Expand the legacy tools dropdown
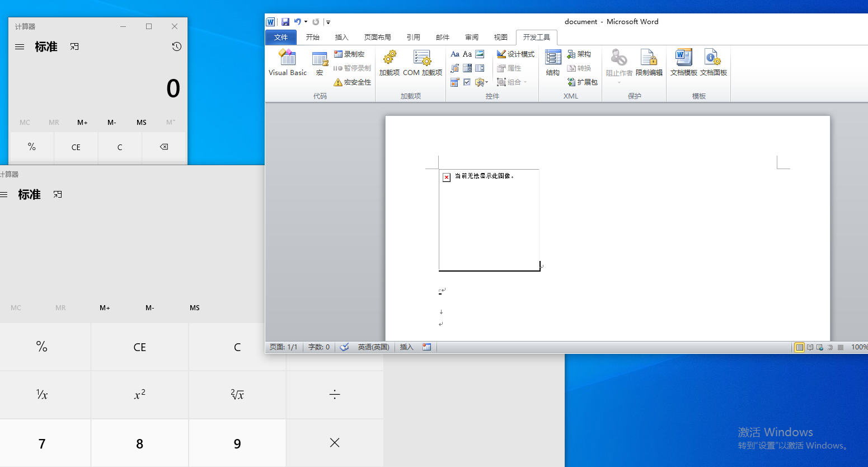This screenshot has height=467, width=868. (x=482, y=82)
